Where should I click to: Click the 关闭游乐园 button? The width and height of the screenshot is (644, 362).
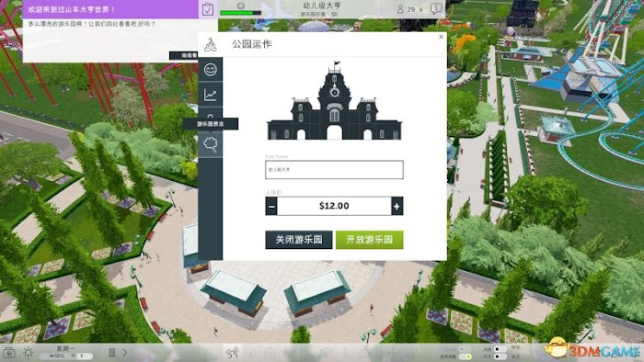pyautogui.click(x=299, y=240)
